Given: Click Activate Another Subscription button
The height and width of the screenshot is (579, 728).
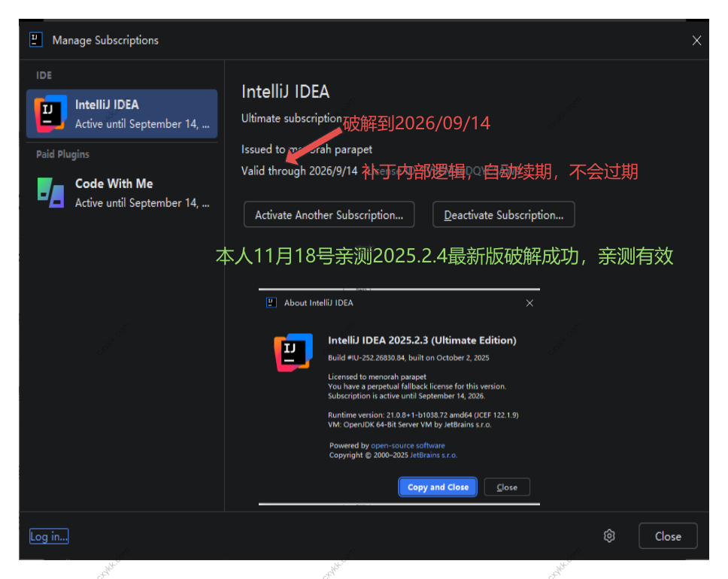Looking at the screenshot, I should click(x=329, y=215).
